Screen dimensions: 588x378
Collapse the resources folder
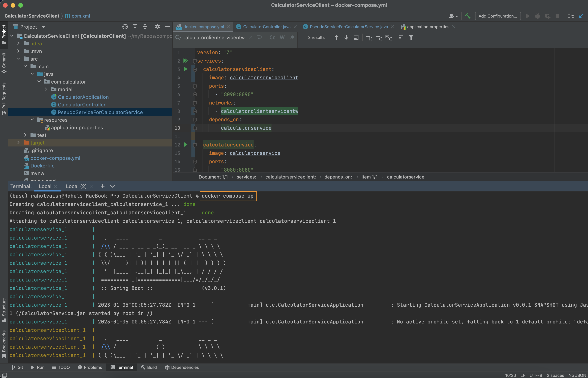(32, 120)
